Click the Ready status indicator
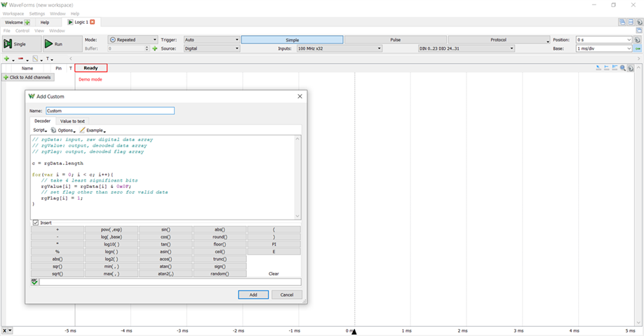The width and height of the screenshot is (644, 336). [90, 68]
